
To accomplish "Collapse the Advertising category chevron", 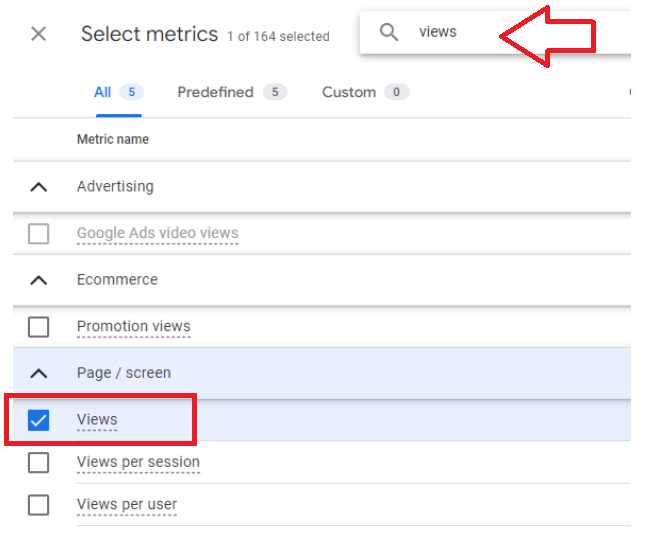I will [x=39, y=187].
